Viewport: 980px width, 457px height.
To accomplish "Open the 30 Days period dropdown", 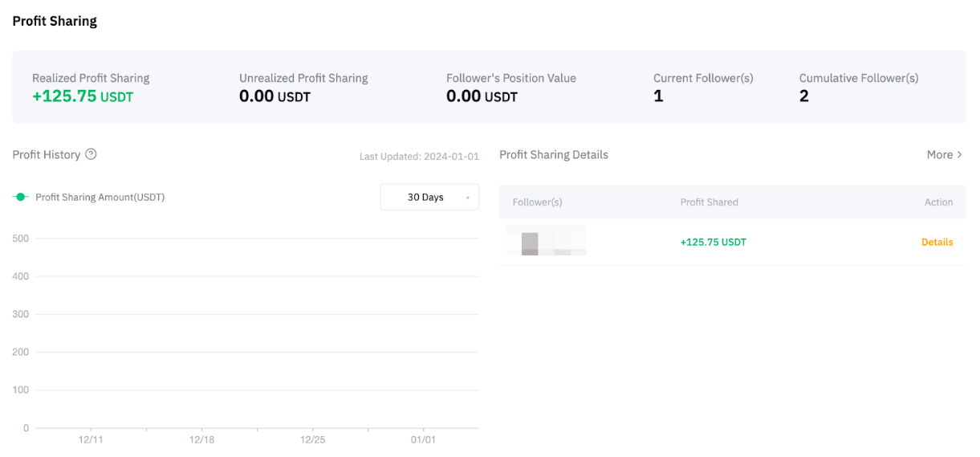I will (429, 197).
